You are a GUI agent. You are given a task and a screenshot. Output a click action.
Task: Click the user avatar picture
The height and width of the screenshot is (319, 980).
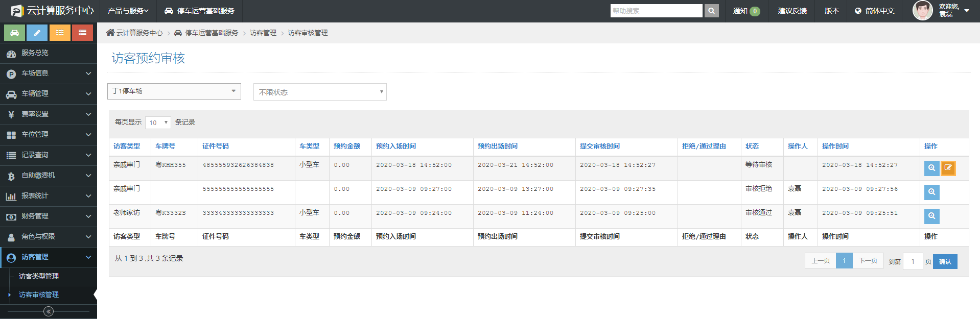923,10
